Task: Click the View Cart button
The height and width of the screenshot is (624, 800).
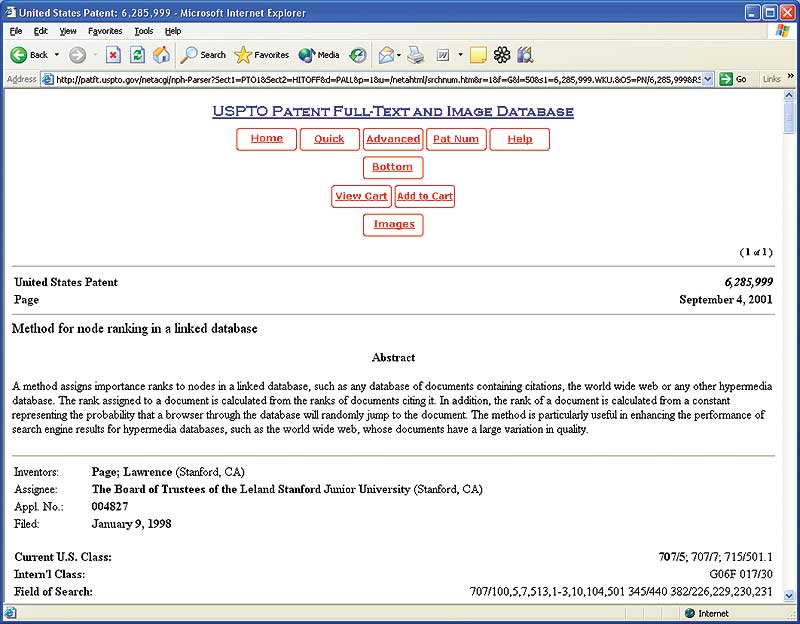Action: [x=361, y=196]
